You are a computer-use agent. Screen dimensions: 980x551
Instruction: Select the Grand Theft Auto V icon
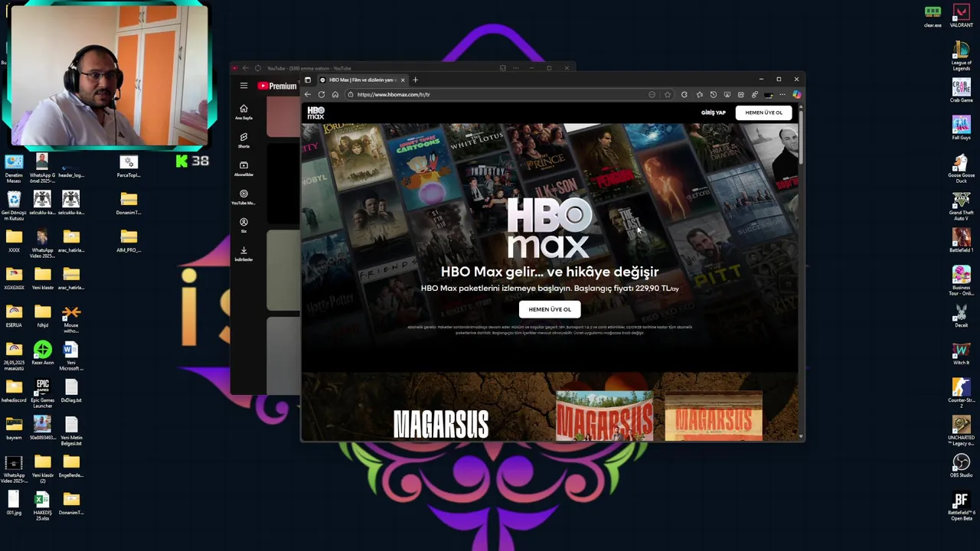(x=961, y=205)
